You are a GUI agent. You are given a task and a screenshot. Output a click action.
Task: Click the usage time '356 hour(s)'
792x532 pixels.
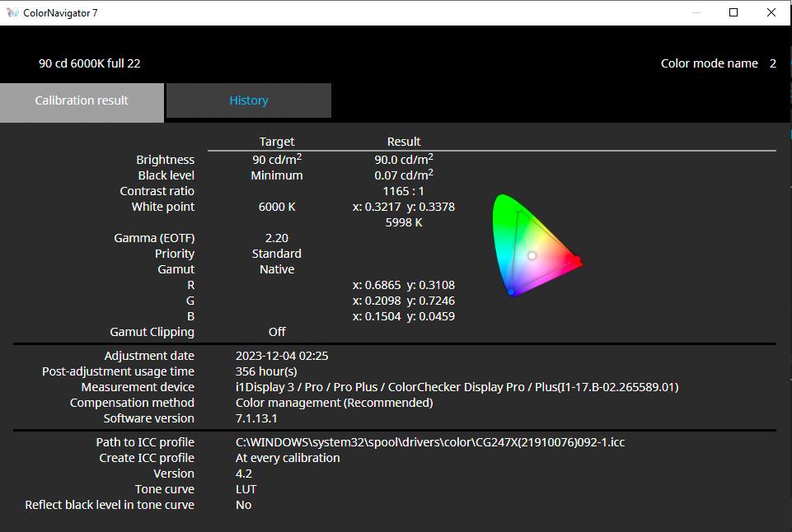click(x=266, y=371)
